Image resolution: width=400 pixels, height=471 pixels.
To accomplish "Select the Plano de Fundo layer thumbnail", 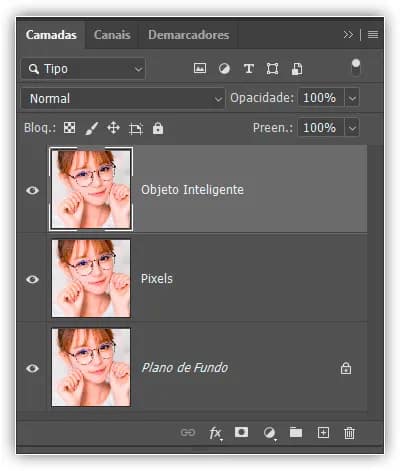I will click(x=91, y=367).
